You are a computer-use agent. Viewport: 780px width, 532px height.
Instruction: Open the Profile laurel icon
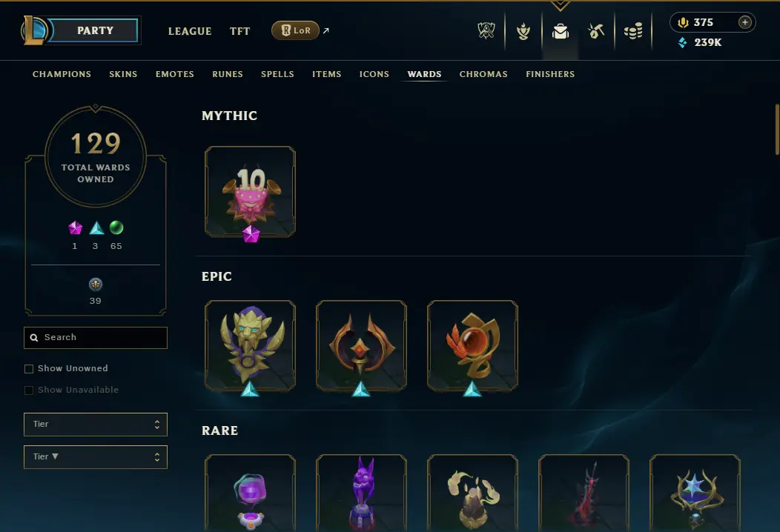click(x=523, y=31)
